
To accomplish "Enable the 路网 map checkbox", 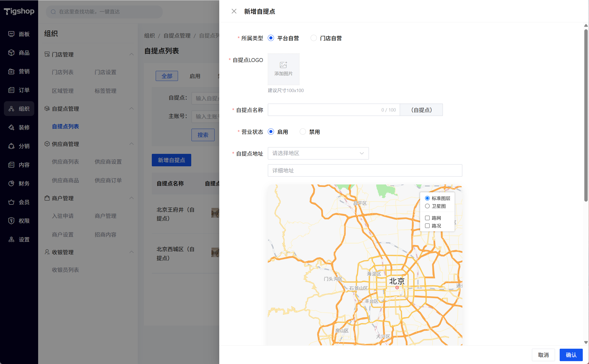I will [427, 218].
